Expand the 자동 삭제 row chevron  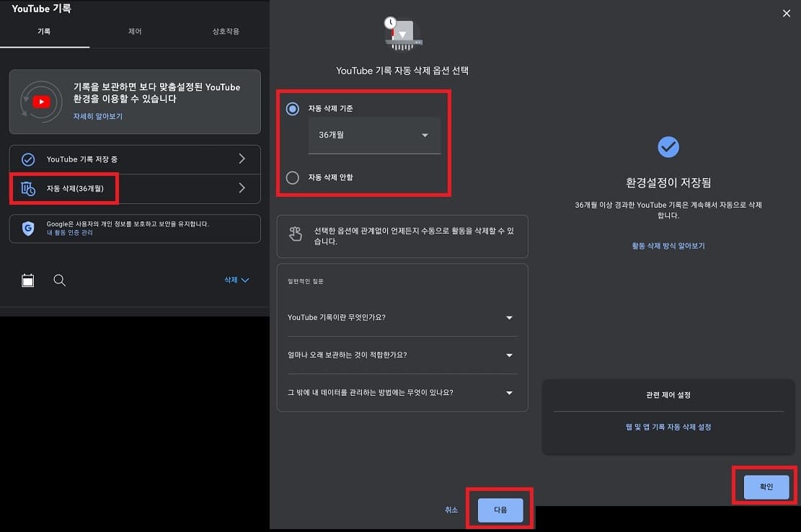(242, 188)
